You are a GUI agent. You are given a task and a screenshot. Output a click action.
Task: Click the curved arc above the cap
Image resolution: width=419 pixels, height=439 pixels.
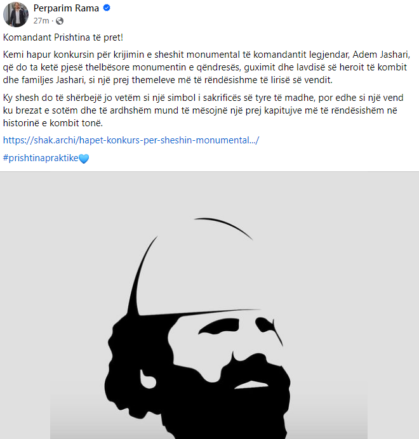[x=223, y=227]
